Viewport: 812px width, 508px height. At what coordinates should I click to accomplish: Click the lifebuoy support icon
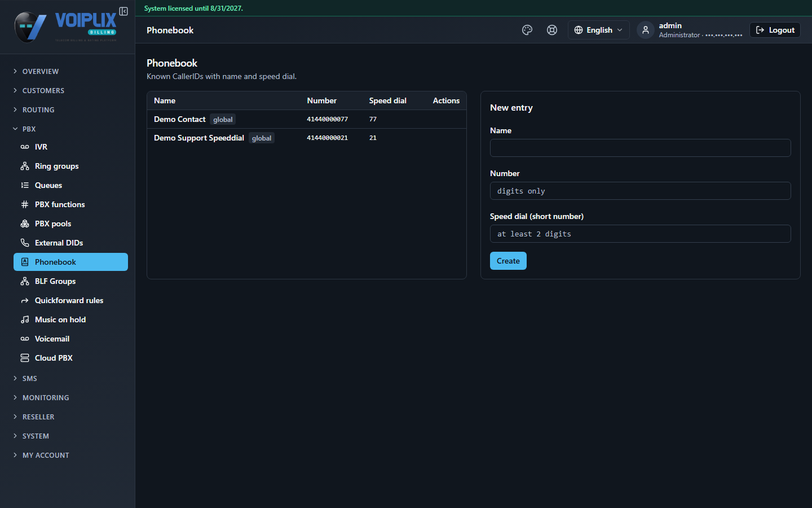pos(552,30)
